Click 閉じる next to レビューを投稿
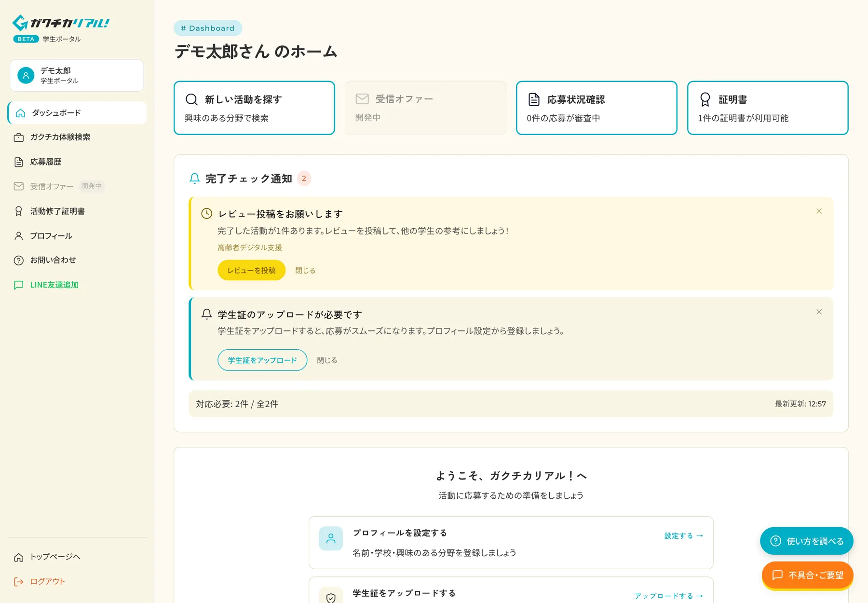Screen dimensions: 868x603 (305, 271)
